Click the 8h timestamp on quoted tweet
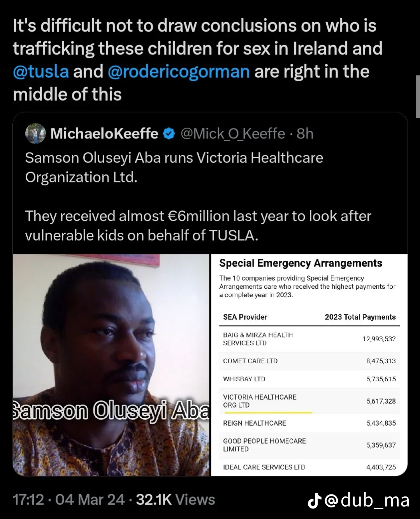Viewport: 420px width, 519px height. (x=305, y=134)
